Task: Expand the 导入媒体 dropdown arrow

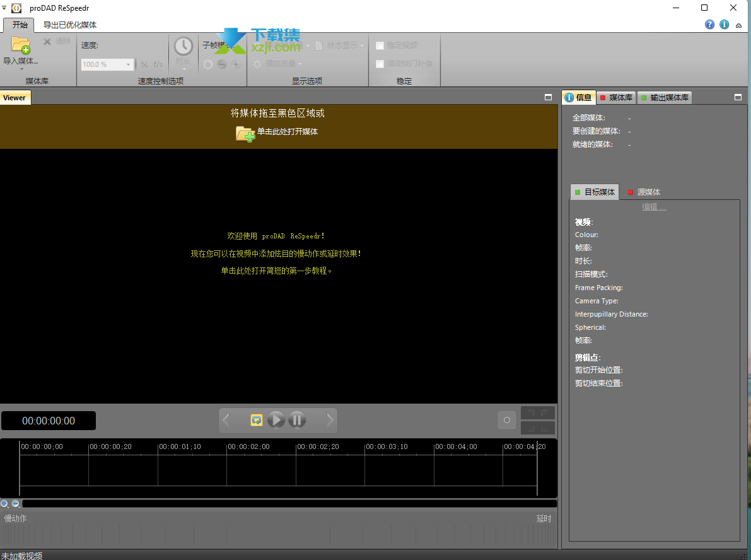Action: (x=21, y=69)
